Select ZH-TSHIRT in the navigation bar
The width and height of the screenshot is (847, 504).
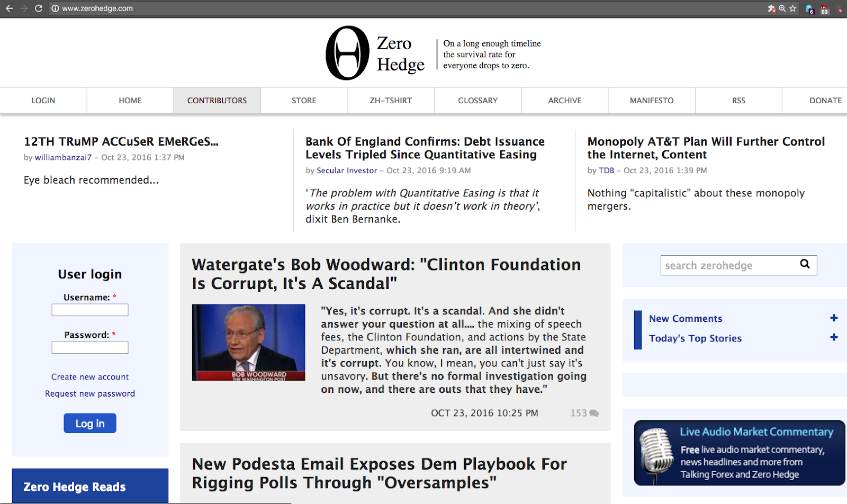click(x=391, y=101)
